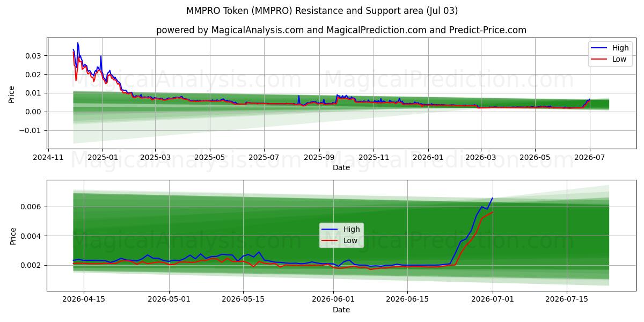Viewport: 644px width, 322px height.
Task: Click the 'Price' y-axis title of bottom chart
Action: (x=12, y=236)
